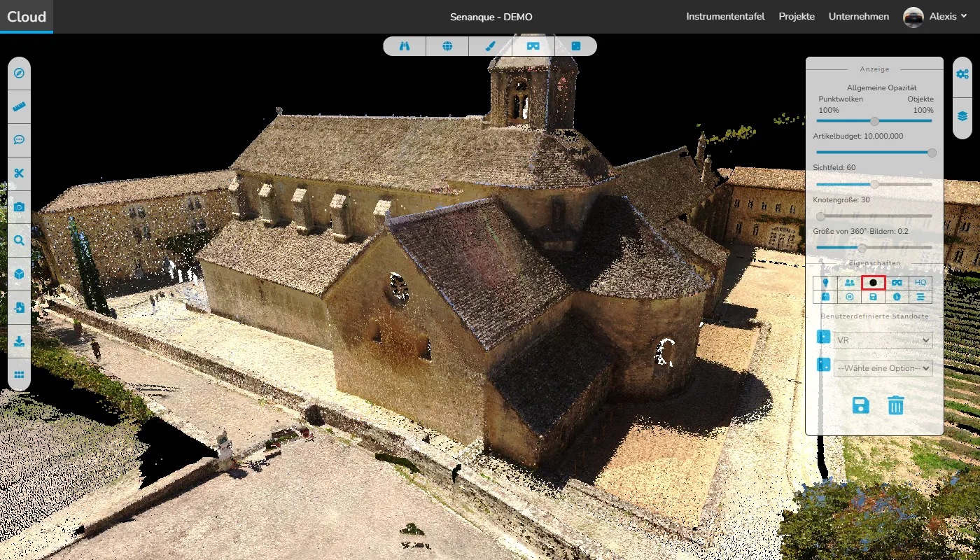Toggle the black circle property button
The height and width of the screenshot is (560, 980).
click(x=874, y=283)
